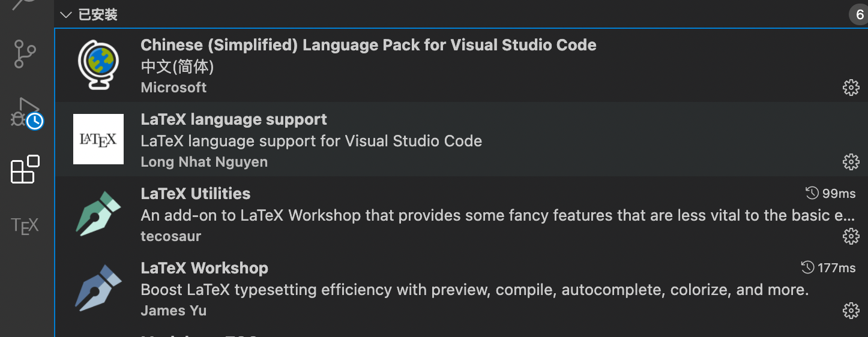Viewport: 868px width, 337px height.
Task: Open the Search view at top
Action: [25, 5]
